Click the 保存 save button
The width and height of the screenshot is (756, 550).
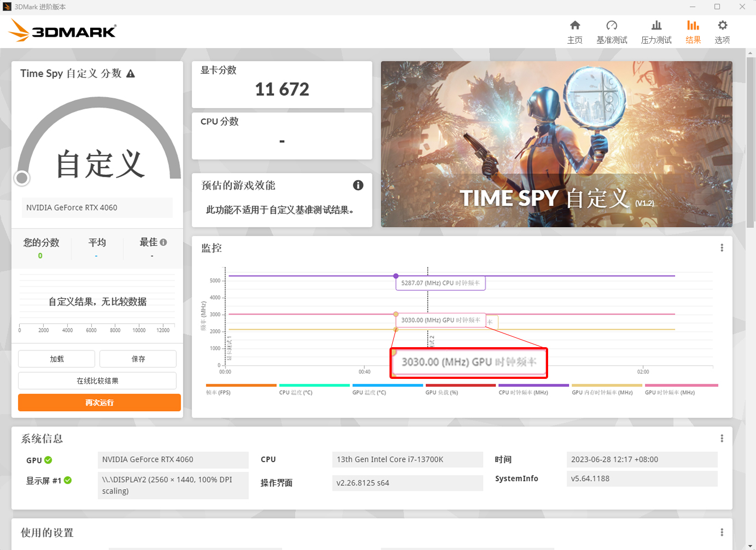click(138, 359)
